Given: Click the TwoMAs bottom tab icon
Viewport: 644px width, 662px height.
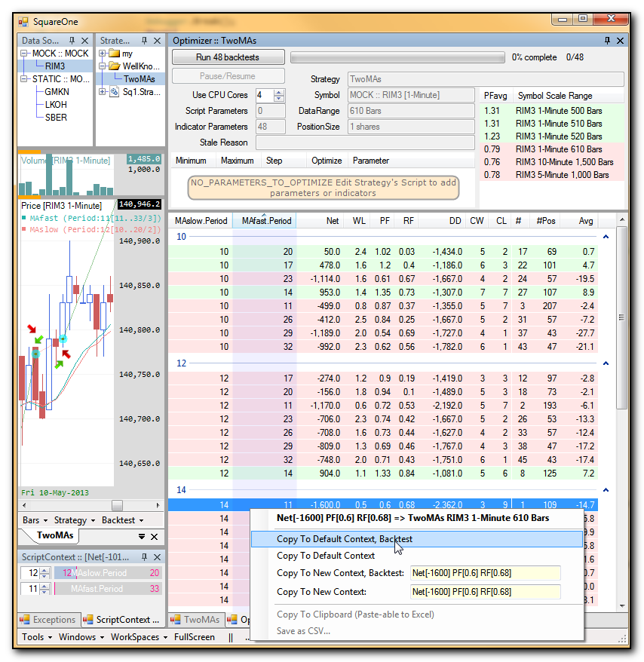Looking at the screenshot, I should [x=175, y=619].
